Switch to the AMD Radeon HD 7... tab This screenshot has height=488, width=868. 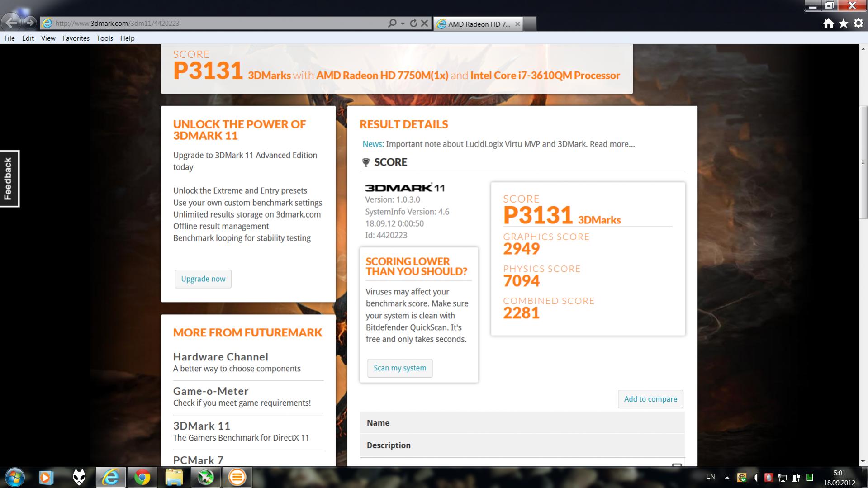point(478,24)
